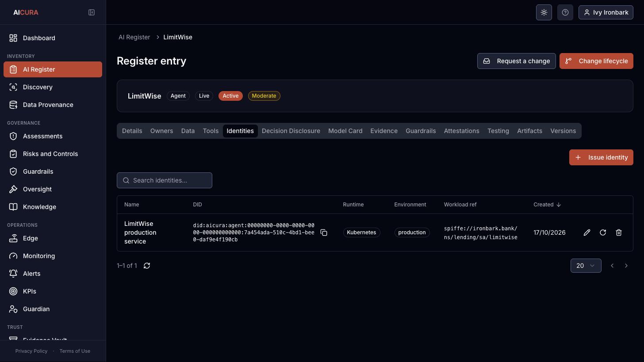
Task: Click the production environment badge
Action: click(412, 232)
